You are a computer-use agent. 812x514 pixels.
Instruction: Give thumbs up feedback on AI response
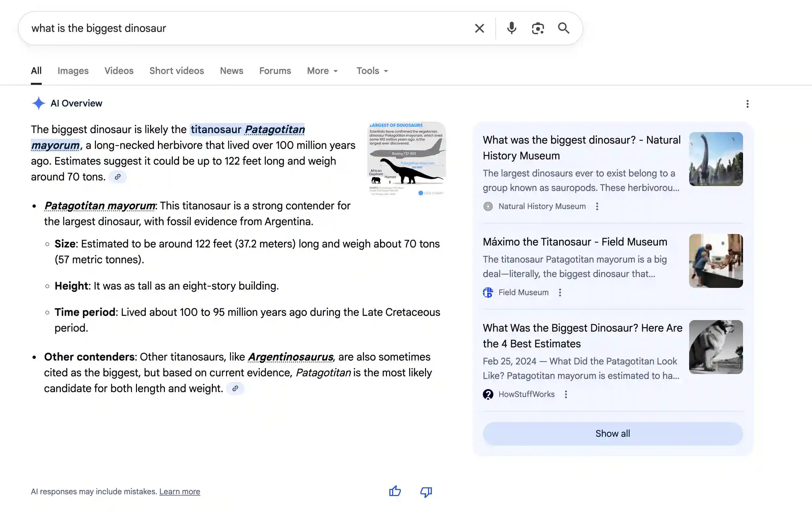point(395,491)
